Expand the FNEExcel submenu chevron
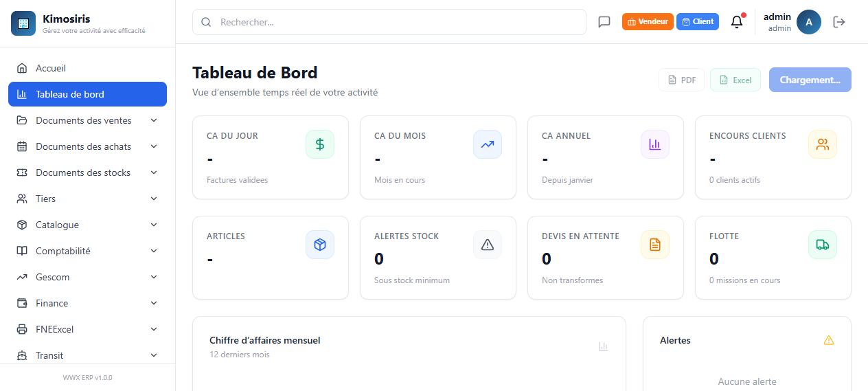The width and height of the screenshot is (868, 391). 154,329
